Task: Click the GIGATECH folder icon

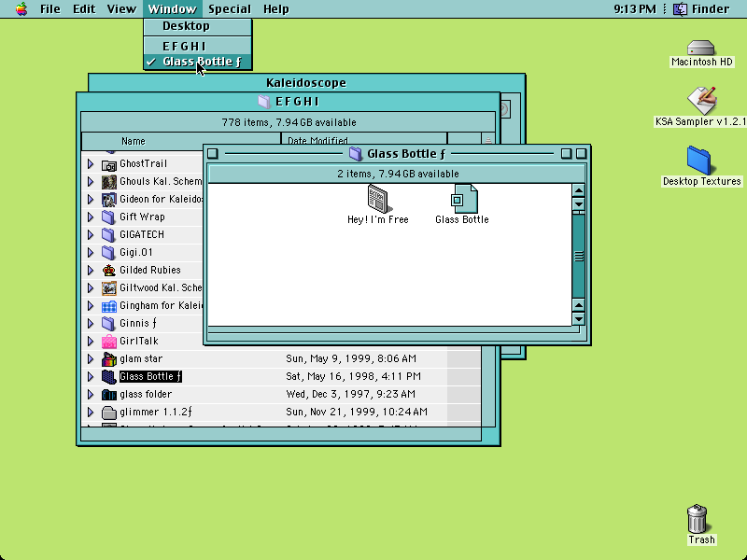Action: (x=109, y=235)
